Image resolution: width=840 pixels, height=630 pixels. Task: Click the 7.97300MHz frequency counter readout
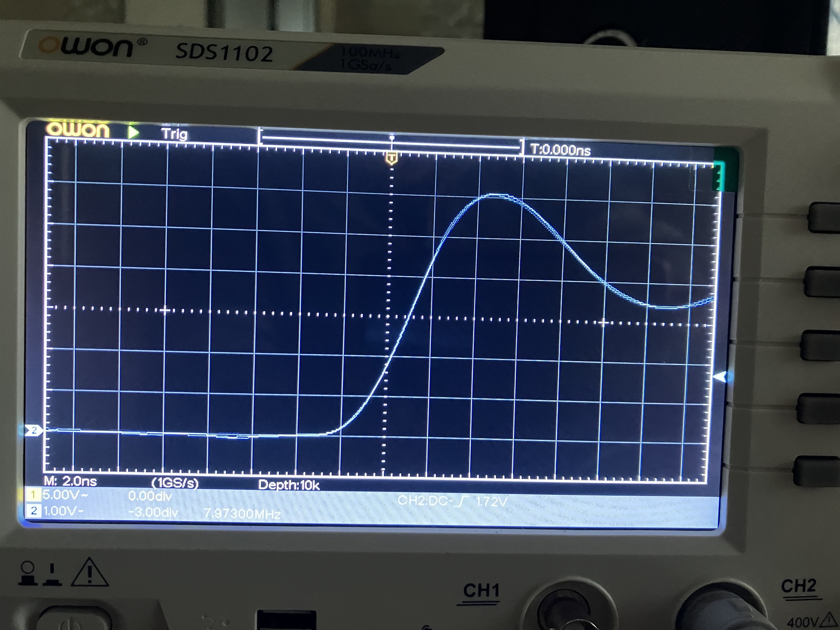click(x=242, y=514)
